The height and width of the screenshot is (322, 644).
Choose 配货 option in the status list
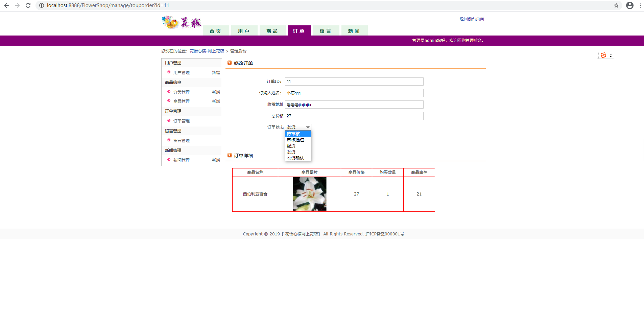pos(291,145)
